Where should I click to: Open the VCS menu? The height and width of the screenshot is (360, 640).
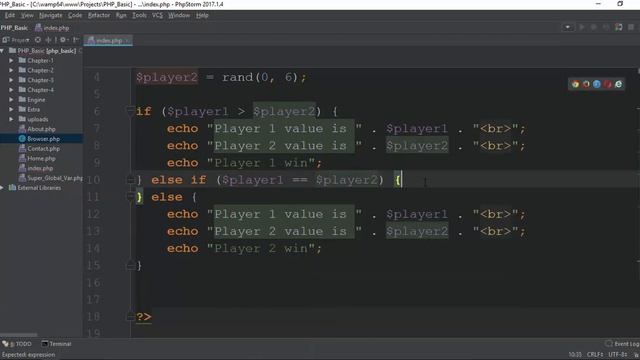[157, 15]
